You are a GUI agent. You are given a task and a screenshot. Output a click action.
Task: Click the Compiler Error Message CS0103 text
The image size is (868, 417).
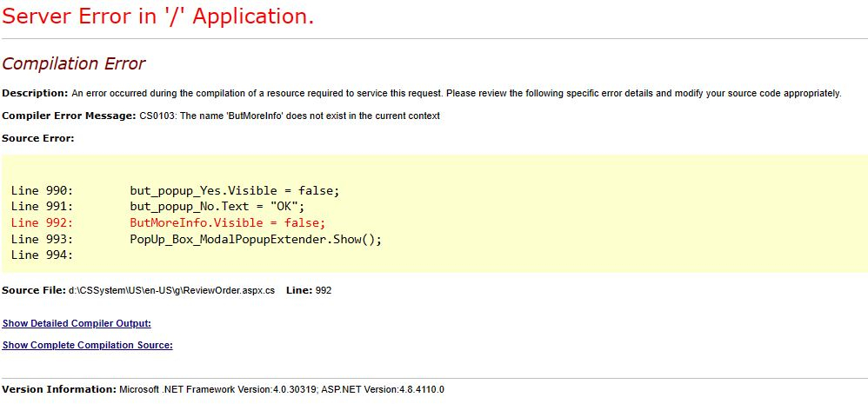[290, 116]
